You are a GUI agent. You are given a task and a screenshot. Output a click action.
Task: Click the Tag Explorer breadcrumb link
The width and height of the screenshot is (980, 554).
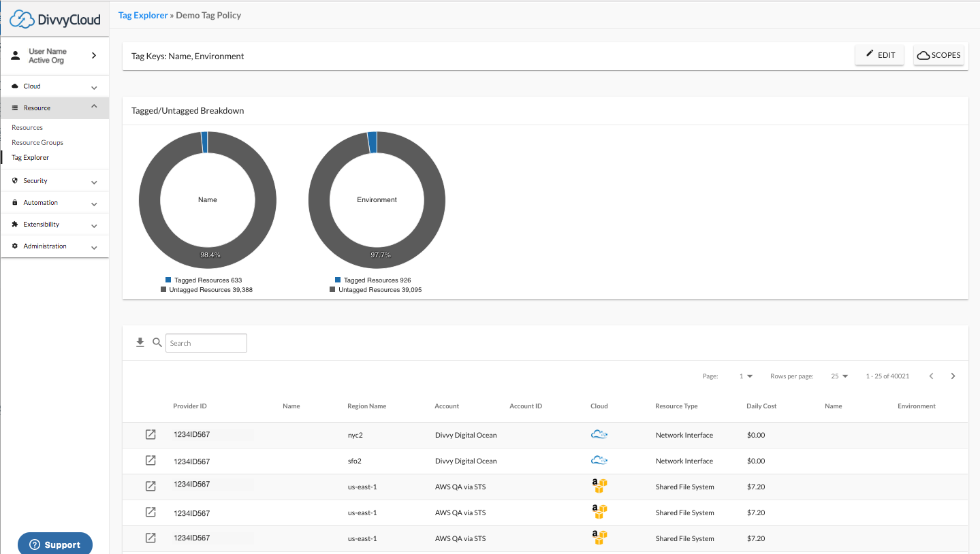pyautogui.click(x=143, y=15)
